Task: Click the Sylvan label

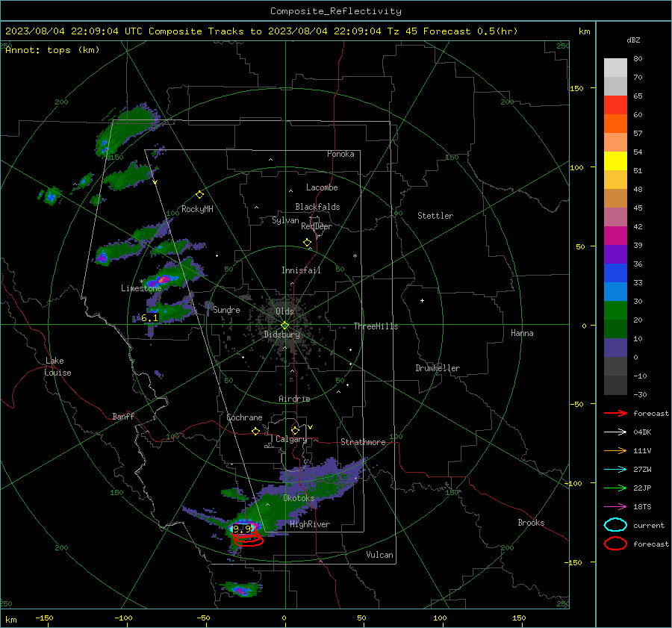Action: coord(285,220)
